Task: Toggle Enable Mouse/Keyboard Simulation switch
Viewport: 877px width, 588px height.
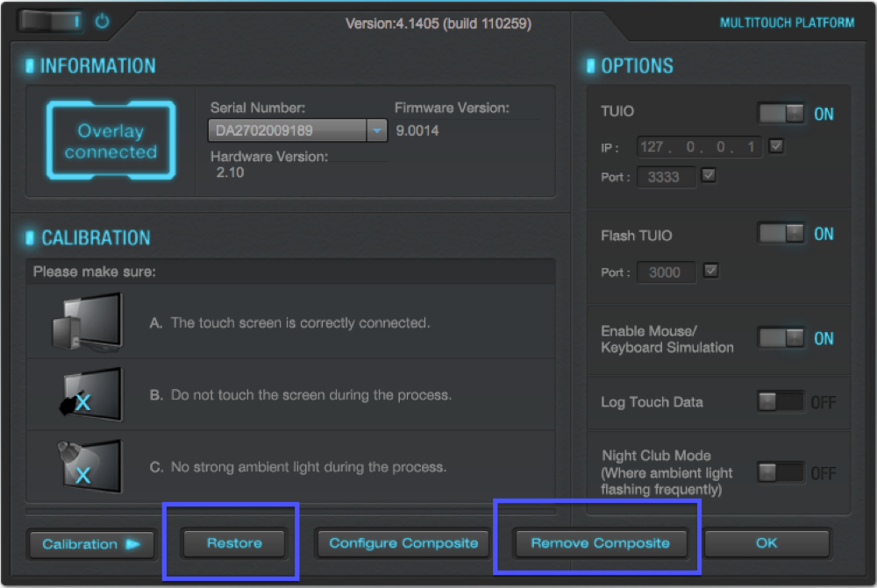Action: (x=781, y=338)
